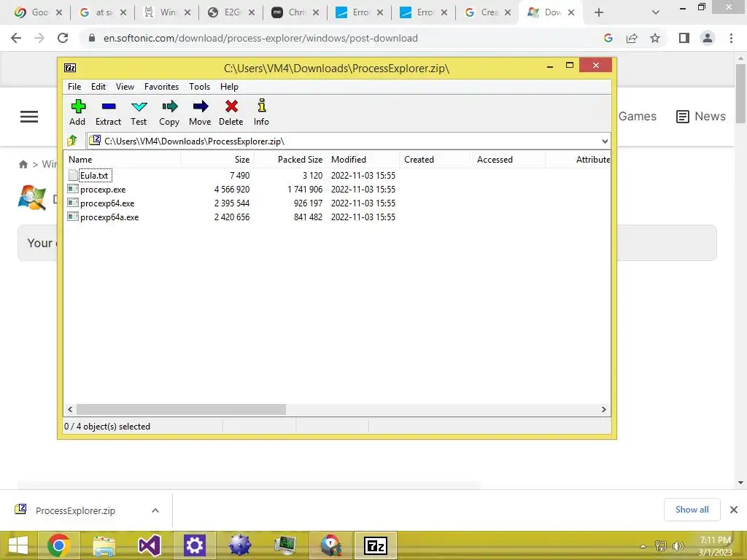The height and width of the screenshot is (560, 747).
Task: Go back in Chrome browser
Action: tap(16, 38)
